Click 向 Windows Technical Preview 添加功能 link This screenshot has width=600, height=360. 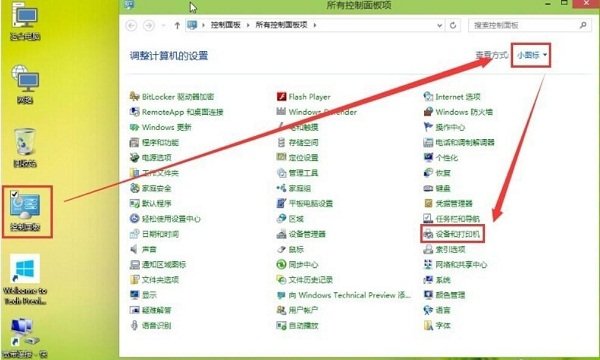344,295
